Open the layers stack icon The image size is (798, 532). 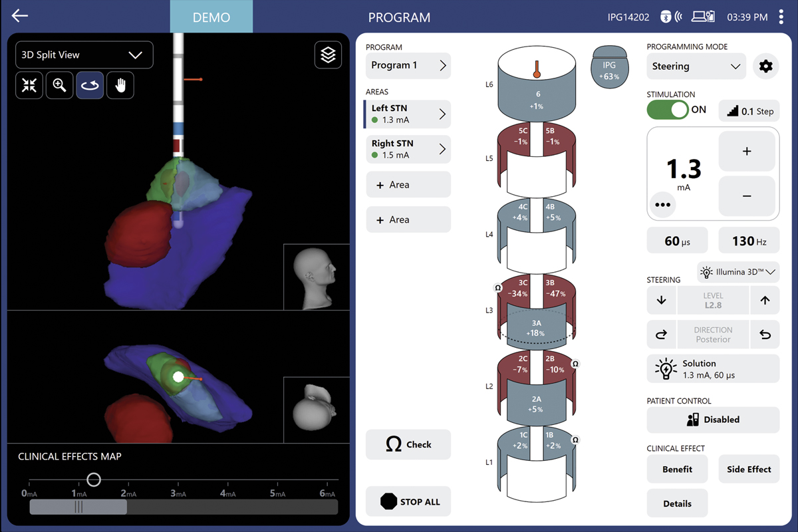coord(328,55)
